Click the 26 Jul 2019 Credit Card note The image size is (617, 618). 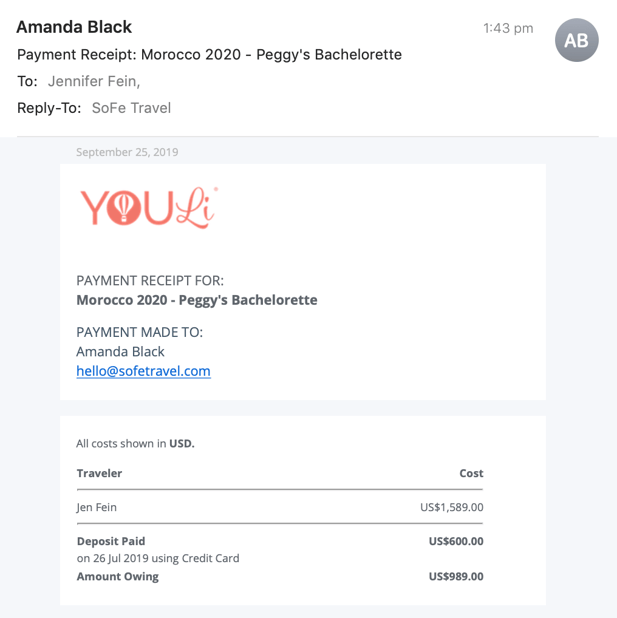click(x=158, y=558)
